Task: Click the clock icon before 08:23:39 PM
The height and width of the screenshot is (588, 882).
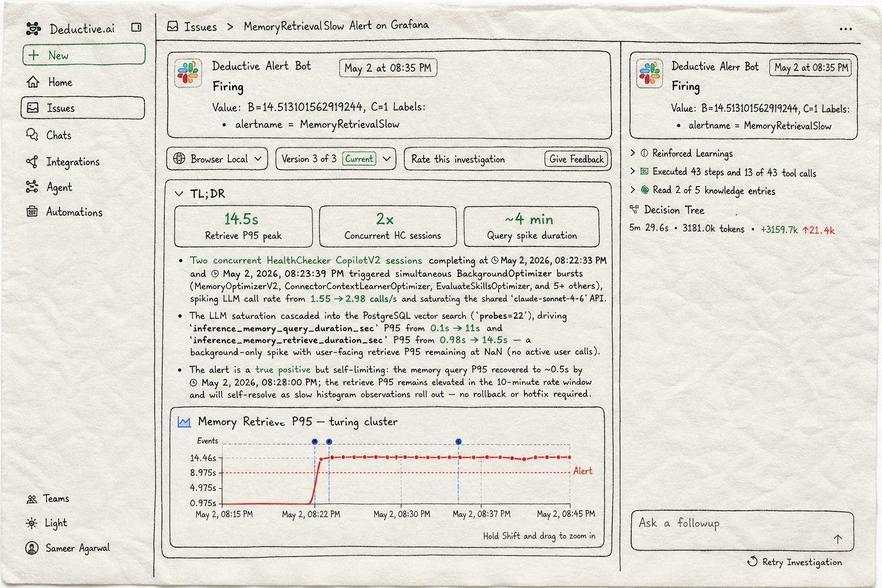Action: tap(215, 273)
